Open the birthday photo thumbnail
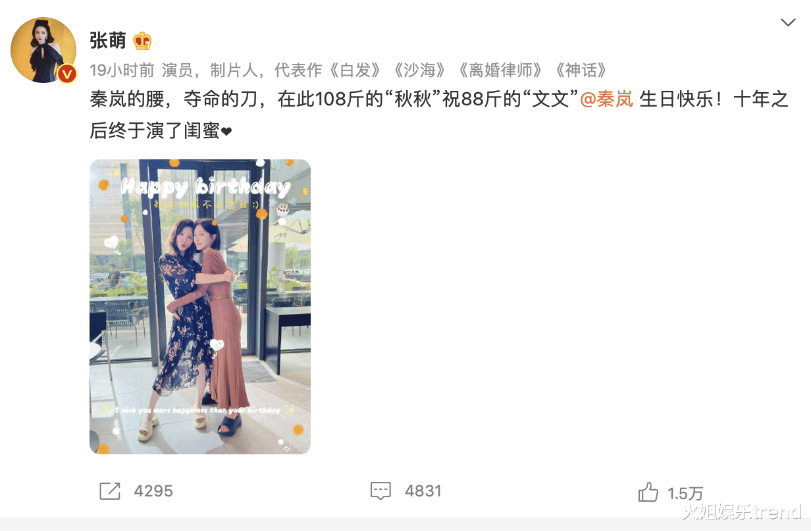Image resolution: width=811 pixels, height=532 pixels. pos(200,307)
